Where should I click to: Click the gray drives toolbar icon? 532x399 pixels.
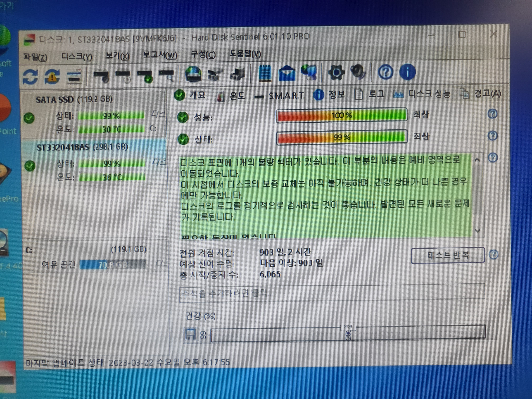[x=215, y=74]
